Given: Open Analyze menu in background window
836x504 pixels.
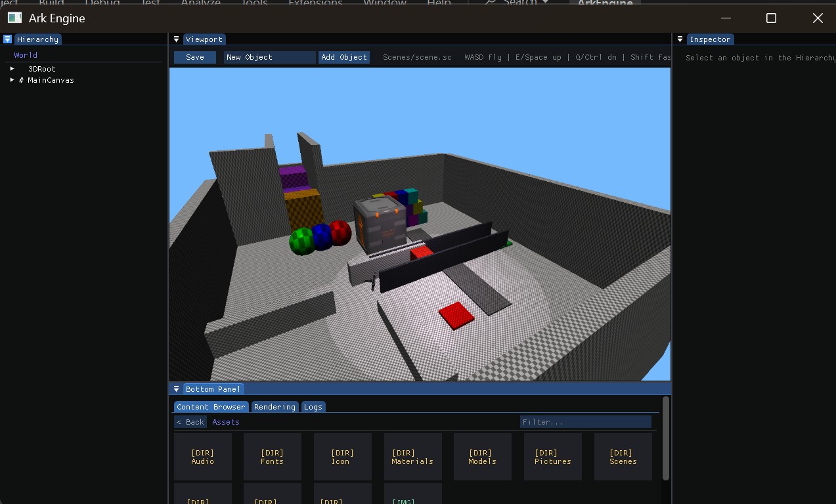Looking at the screenshot, I should coord(201,3).
